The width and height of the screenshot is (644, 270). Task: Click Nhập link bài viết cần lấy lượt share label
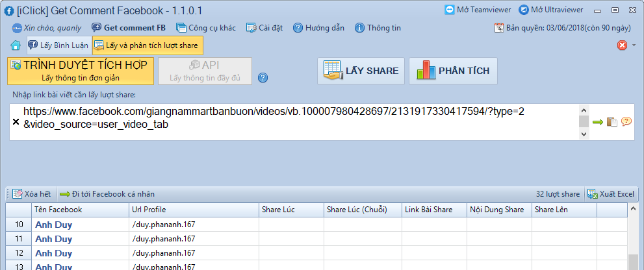click(74, 95)
